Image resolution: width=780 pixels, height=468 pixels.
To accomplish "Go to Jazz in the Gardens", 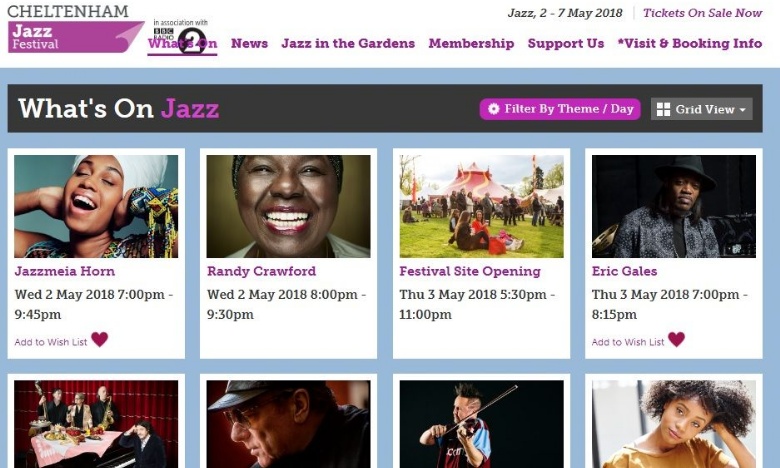I will pyautogui.click(x=348, y=43).
